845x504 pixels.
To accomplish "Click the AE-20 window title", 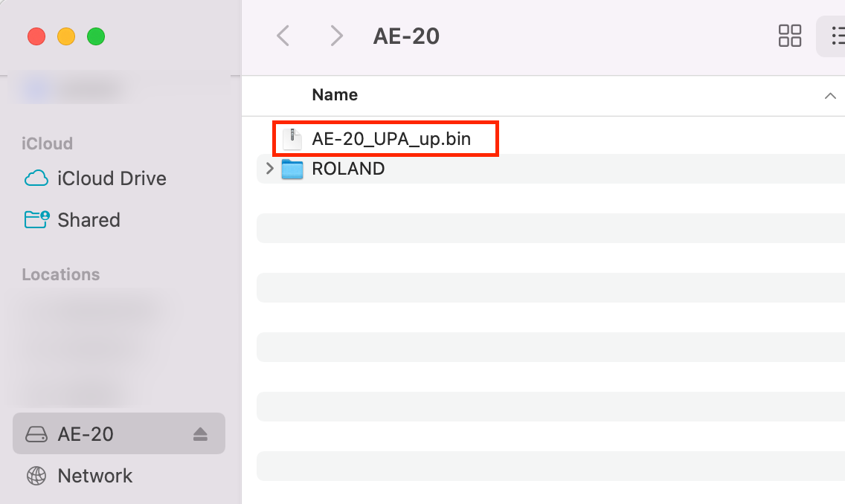I will (x=406, y=36).
